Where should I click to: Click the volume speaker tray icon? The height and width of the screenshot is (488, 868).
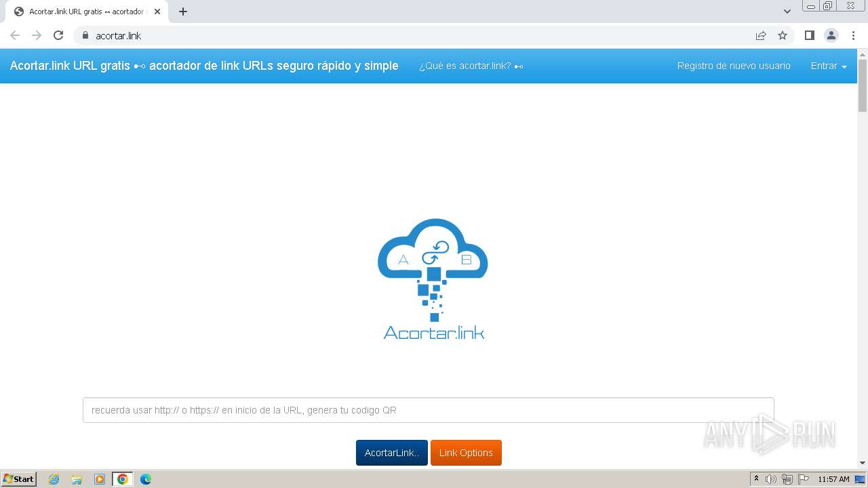pyautogui.click(x=771, y=479)
